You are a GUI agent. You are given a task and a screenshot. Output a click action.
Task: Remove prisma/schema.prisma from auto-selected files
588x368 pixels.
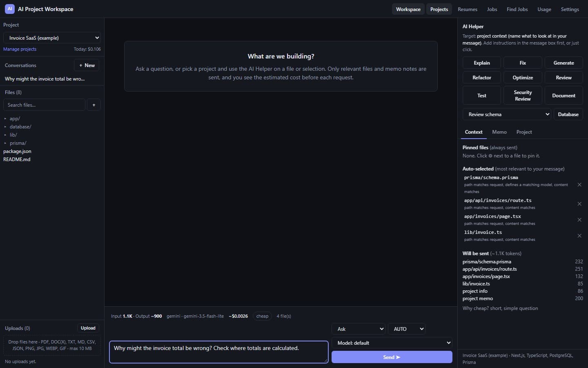579,185
